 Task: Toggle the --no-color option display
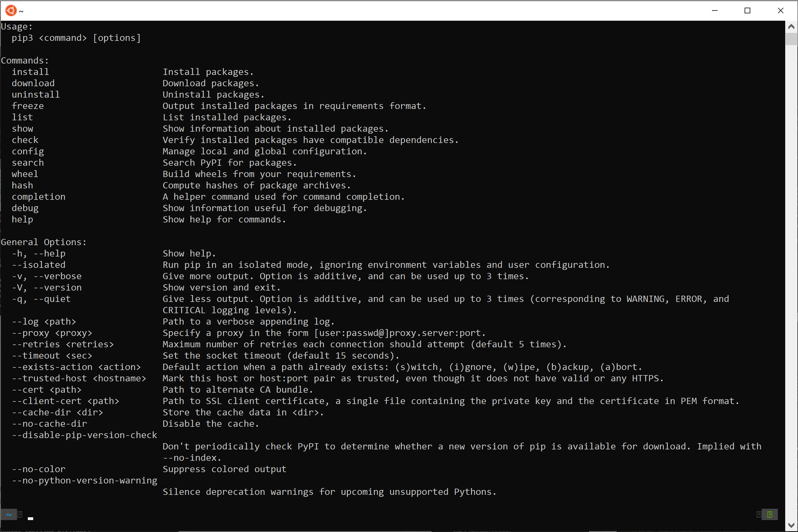(x=36, y=468)
